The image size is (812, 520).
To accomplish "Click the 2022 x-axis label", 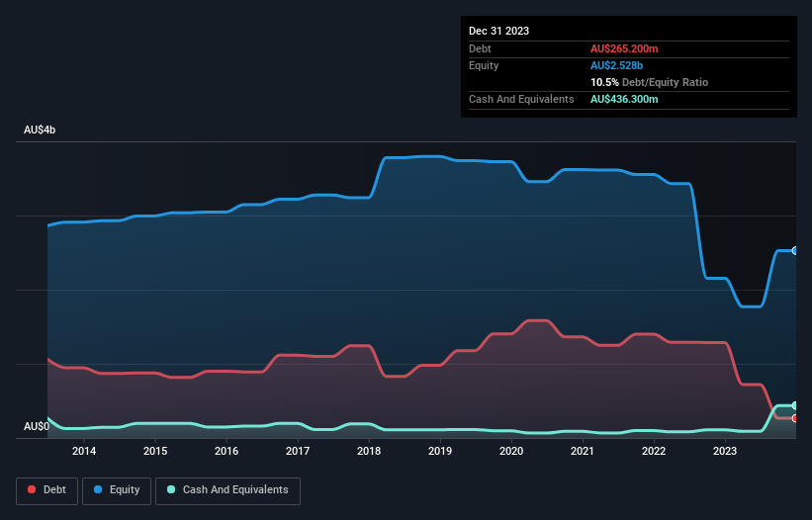I will click(654, 451).
